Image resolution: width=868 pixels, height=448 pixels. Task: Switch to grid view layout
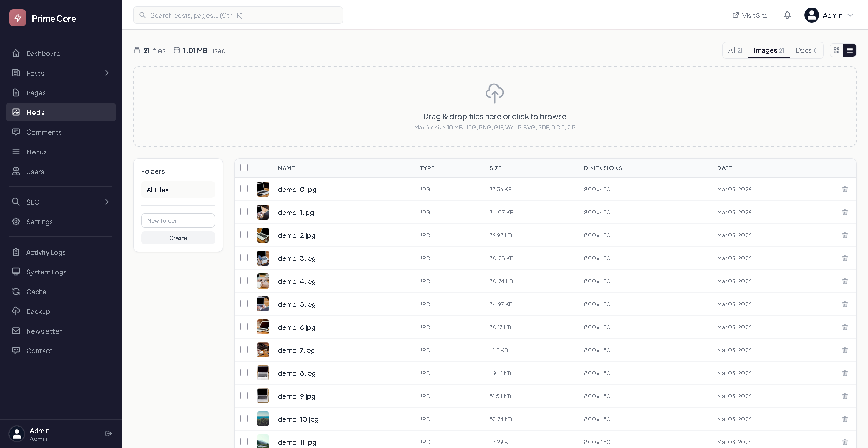click(837, 50)
